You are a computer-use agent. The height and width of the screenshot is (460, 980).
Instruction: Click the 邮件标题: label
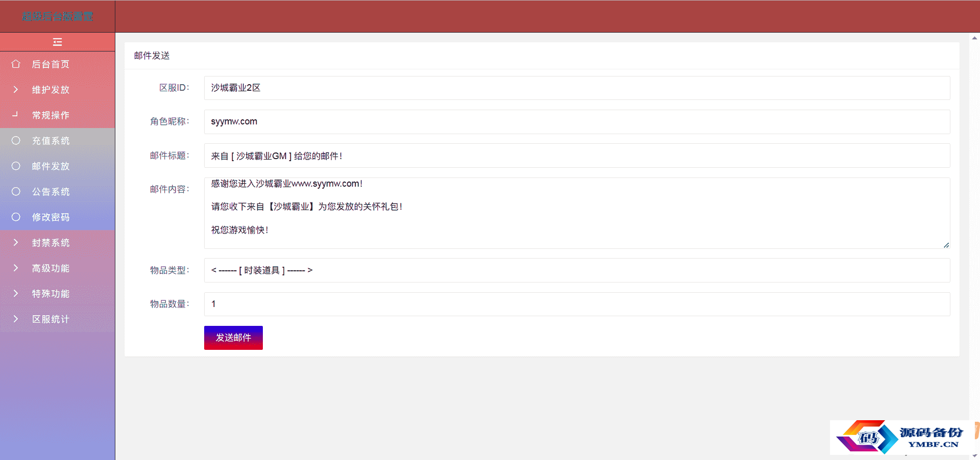tap(169, 156)
